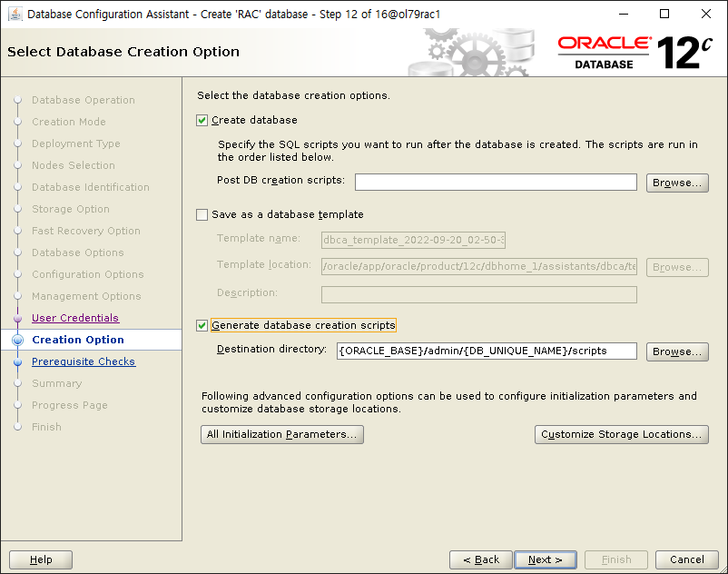Viewport: 728px width, 574px height.
Task: Click the Help button
Action: pos(41,559)
